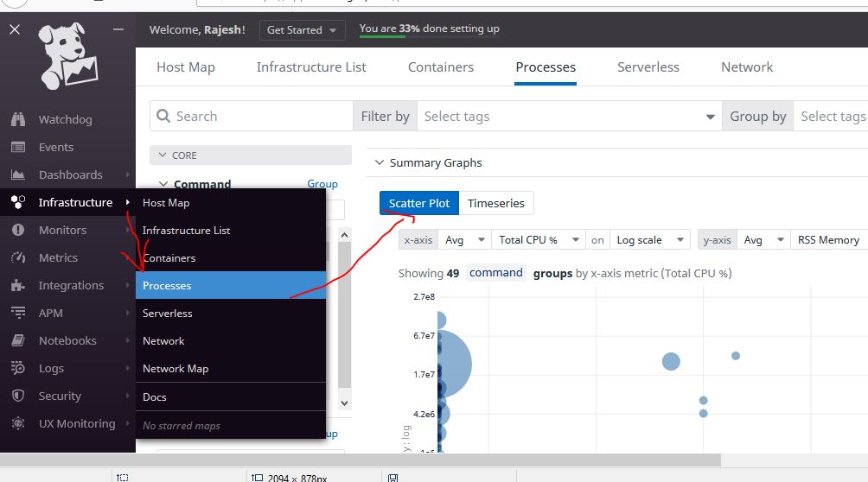
Task: Select the Scatter Plot view
Action: (419, 204)
